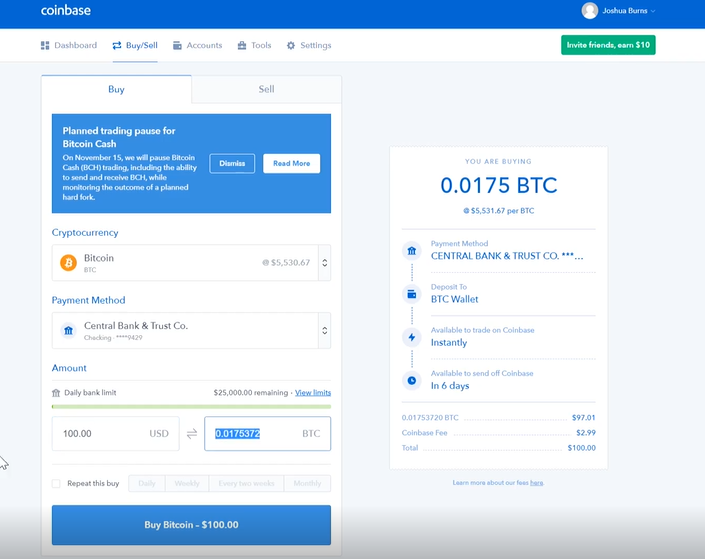Click the orange Bitcoin coin icon
Viewport: 705px width, 559px height.
click(x=68, y=263)
